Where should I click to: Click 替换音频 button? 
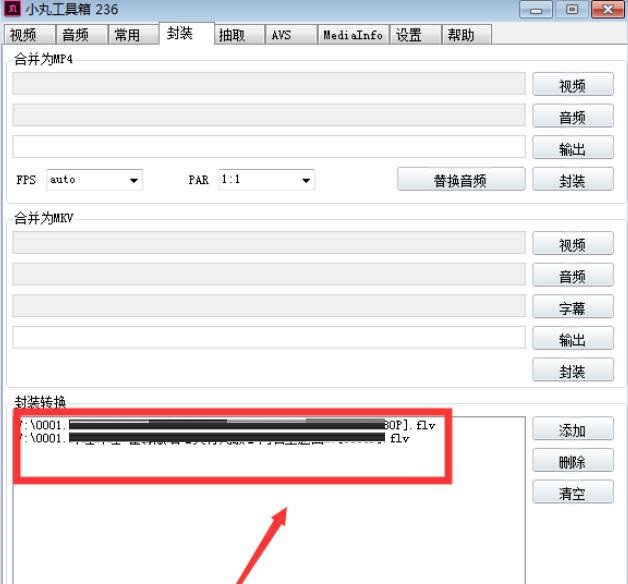point(461,179)
